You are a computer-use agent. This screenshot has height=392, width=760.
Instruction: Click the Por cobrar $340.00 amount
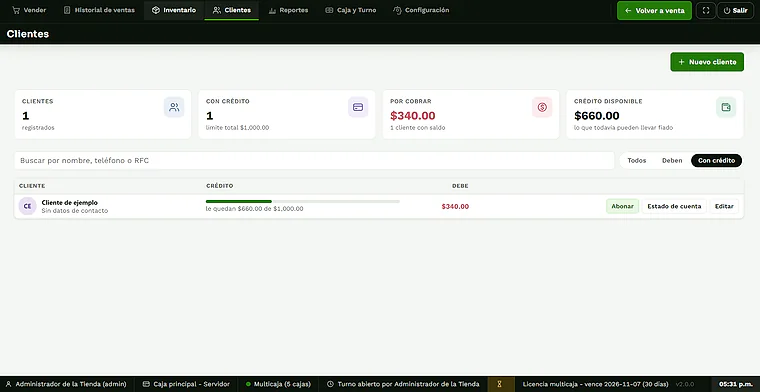(412, 116)
